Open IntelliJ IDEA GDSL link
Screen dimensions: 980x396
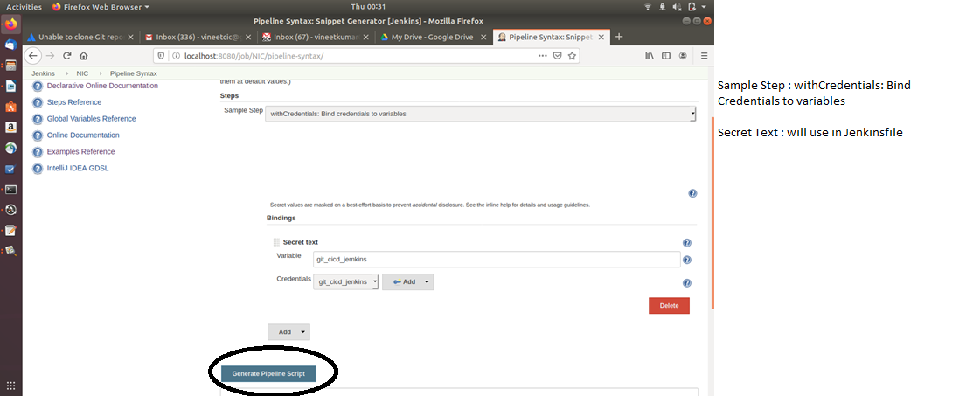click(78, 168)
